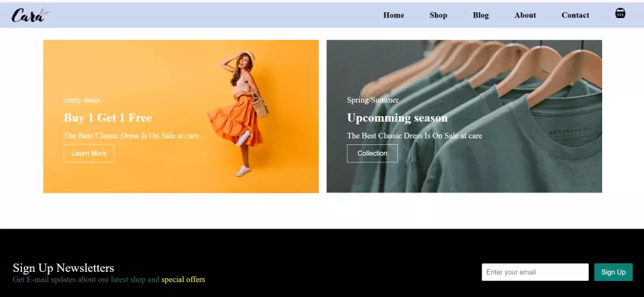
Task: Open the Shop menu item
Action: coord(438,15)
